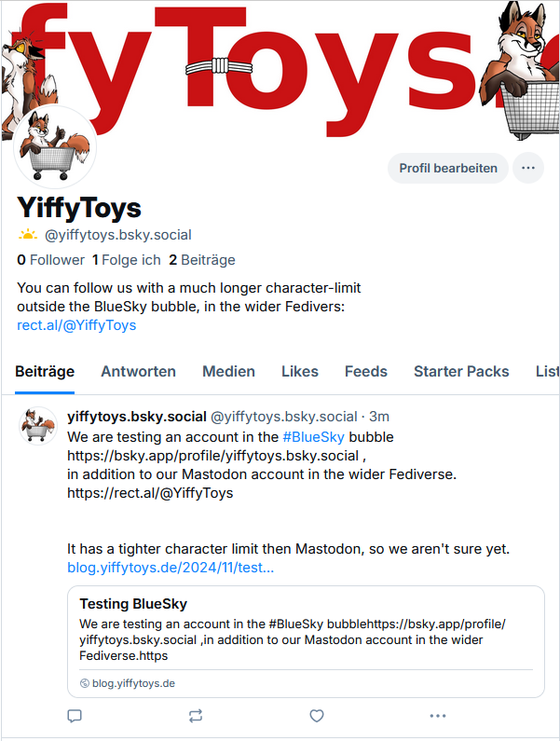The width and height of the screenshot is (560, 741).
Task: Open the Starter Packs tab
Action: point(461,371)
